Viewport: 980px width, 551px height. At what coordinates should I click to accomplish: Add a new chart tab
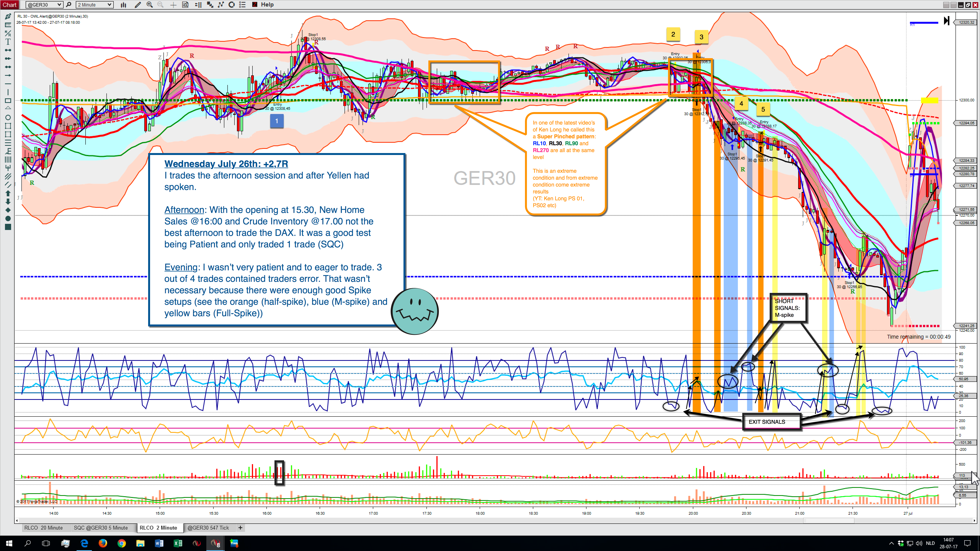point(240,528)
